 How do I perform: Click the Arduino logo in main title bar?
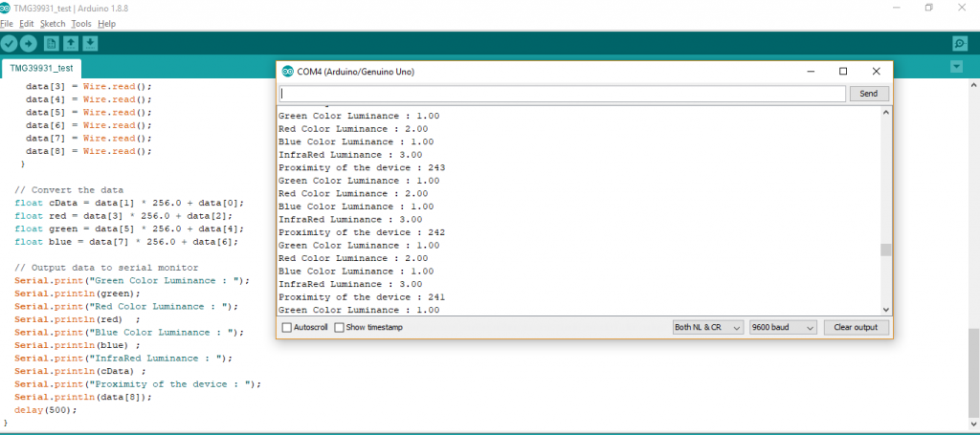[7, 8]
